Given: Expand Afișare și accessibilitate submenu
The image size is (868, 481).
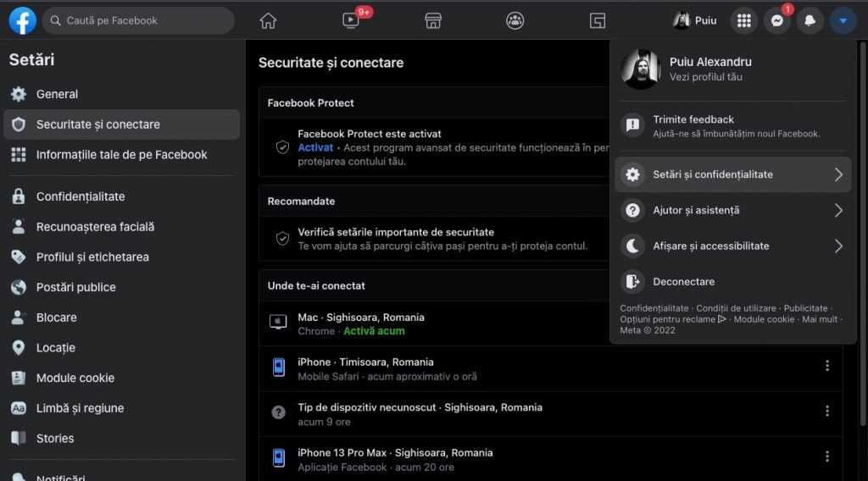Looking at the screenshot, I should tap(732, 246).
